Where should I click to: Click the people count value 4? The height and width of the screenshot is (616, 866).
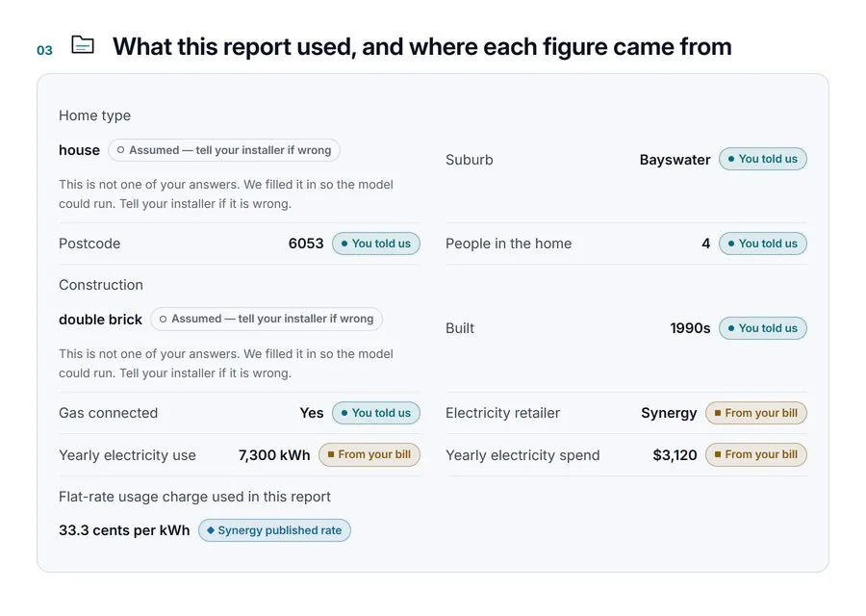click(706, 244)
